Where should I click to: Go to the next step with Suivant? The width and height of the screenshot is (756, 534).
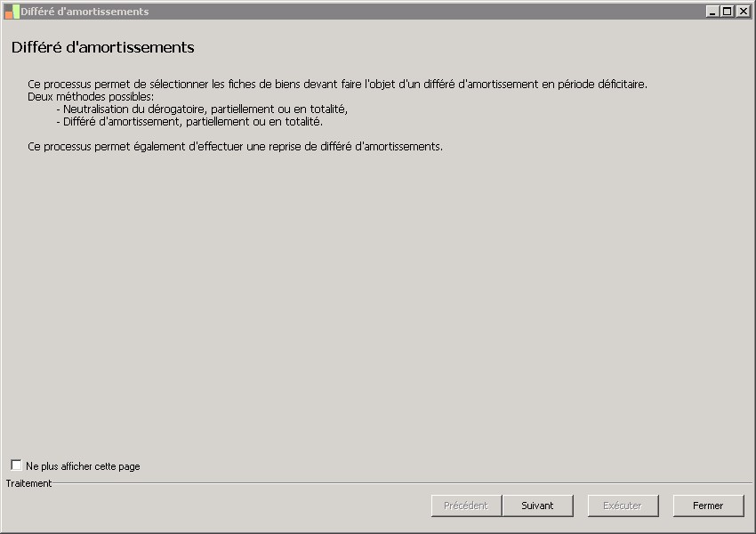[537, 506]
